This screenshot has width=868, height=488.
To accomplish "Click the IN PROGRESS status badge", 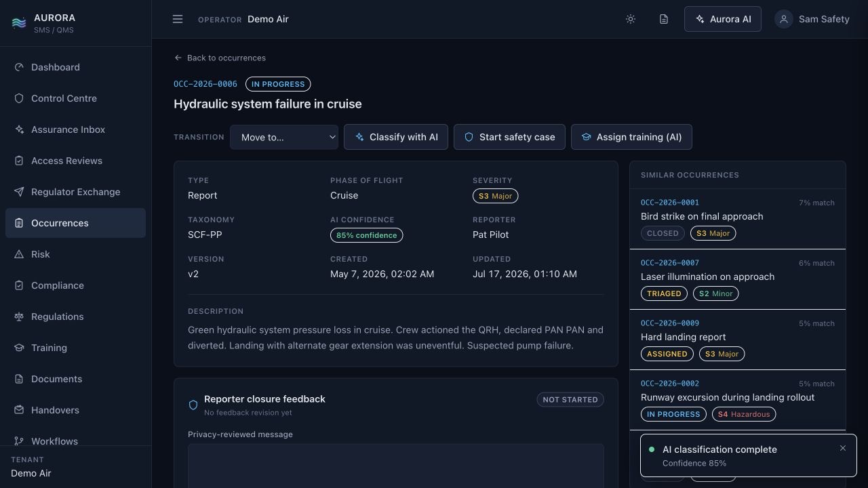I will click(278, 84).
